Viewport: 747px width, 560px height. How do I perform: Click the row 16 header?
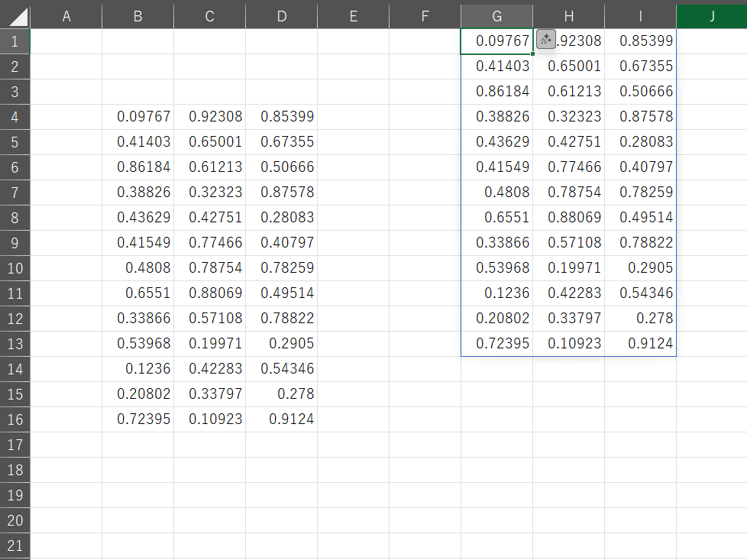[x=15, y=419]
